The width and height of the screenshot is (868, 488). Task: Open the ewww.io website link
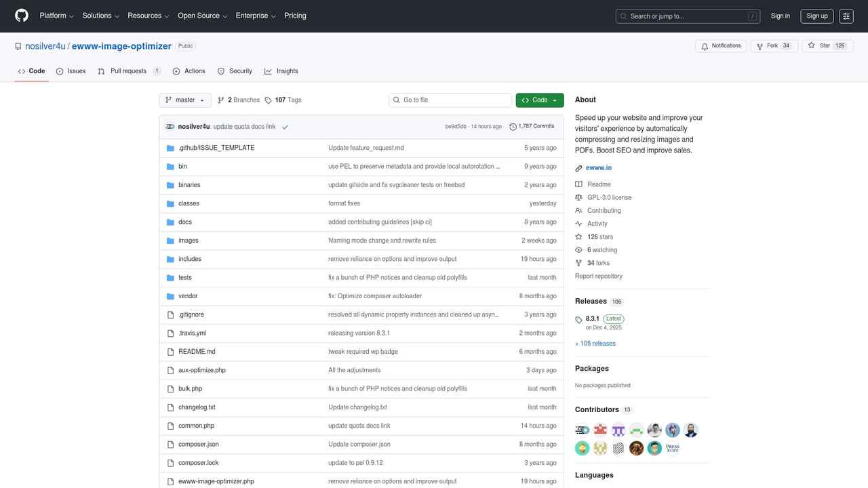tap(599, 168)
